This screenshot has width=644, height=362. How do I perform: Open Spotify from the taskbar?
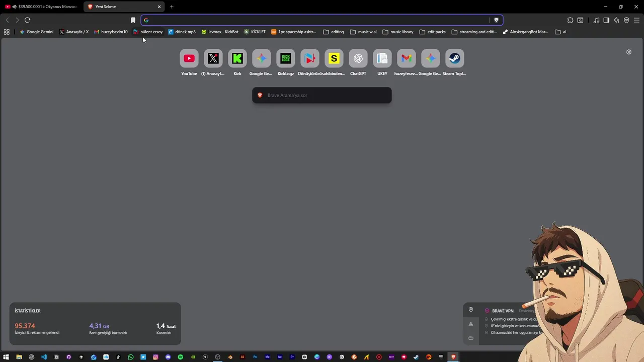tap(180, 357)
